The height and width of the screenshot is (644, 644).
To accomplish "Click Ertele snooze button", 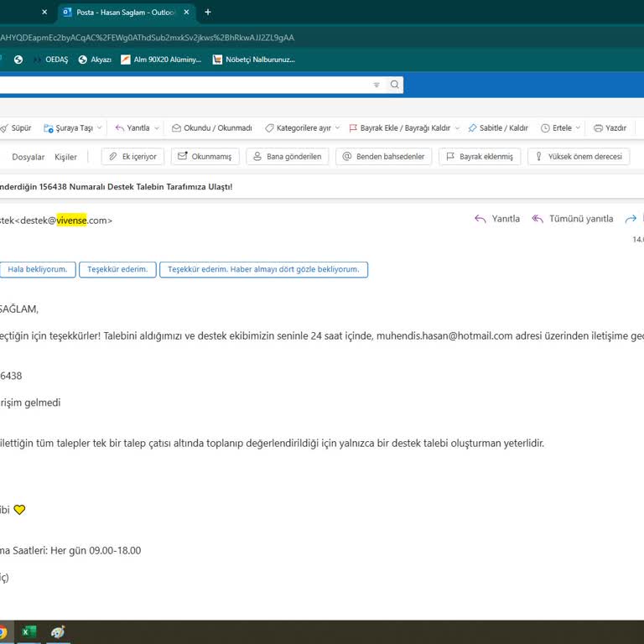I will point(556,128).
